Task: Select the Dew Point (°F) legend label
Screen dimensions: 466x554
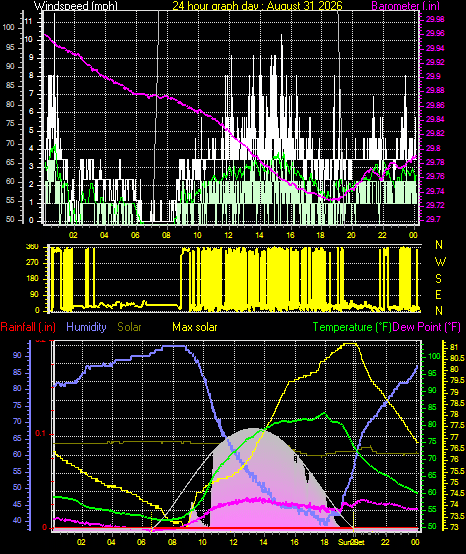Action: pyautogui.click(x=426, y=327)
